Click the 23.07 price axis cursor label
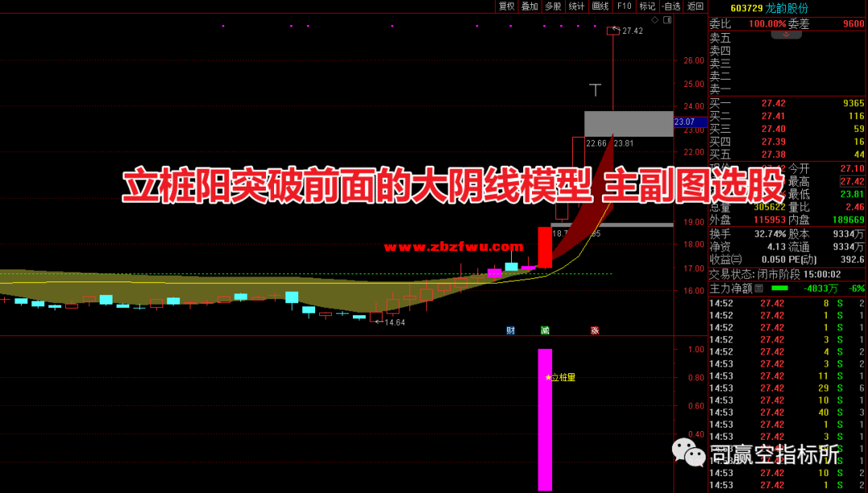Screen dimensions: 868x493 690,121
